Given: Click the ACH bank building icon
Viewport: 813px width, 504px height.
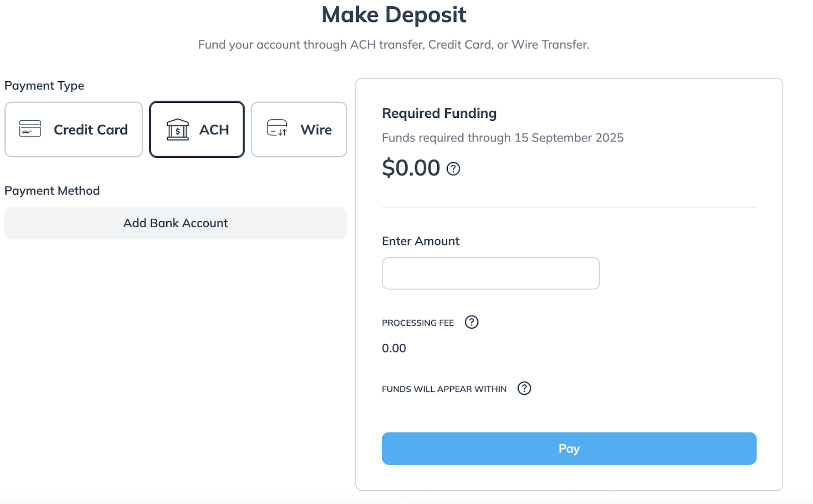Looking at the screenshot, I should (x=177, y=129).
